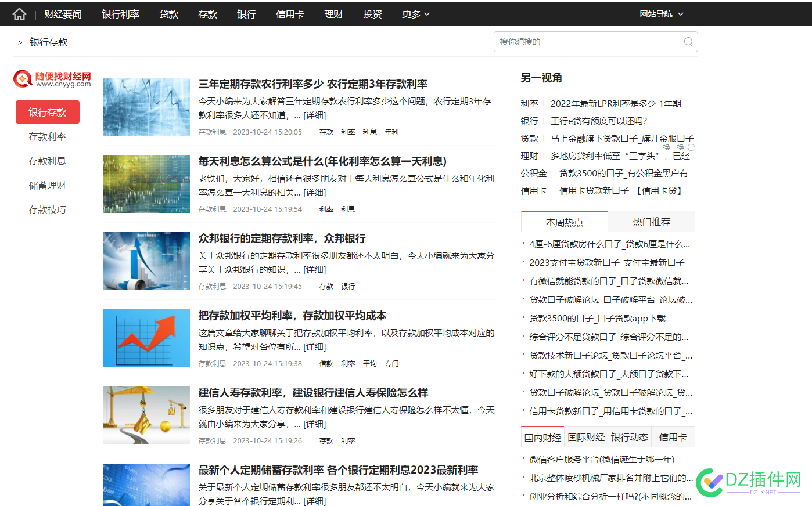The width and height of the screenshot is (812, 506).
Task: Click 理财 category label in 另一视角
Action: pyautogui.click(x=529, y=156)
